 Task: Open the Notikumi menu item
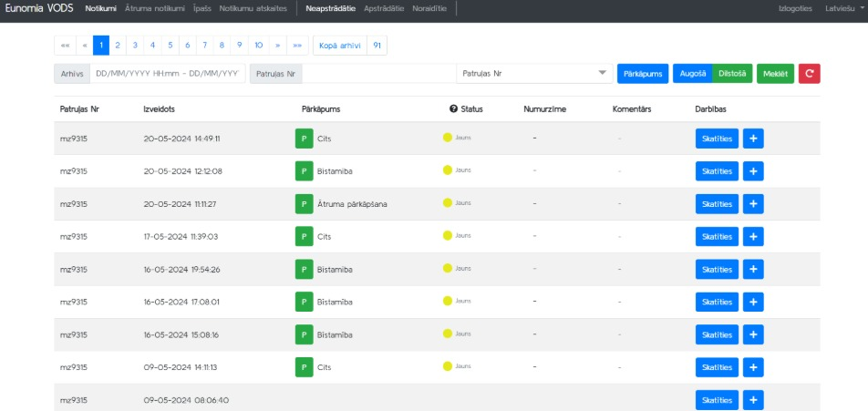point(100,9)
